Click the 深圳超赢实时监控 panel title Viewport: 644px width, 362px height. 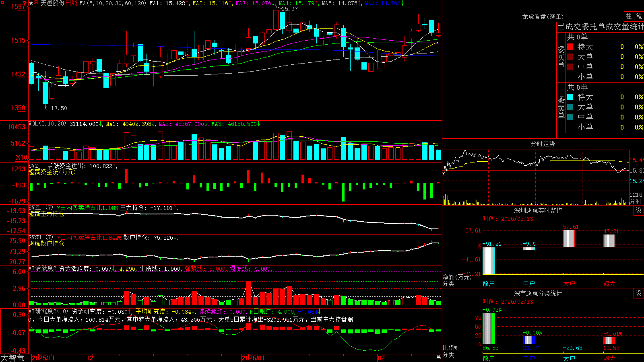click(x=538, y=210)
